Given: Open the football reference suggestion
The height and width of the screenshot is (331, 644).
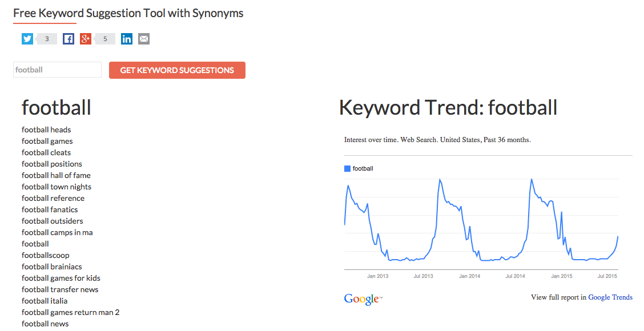Looking at the screenshot, I should [53, 198].
